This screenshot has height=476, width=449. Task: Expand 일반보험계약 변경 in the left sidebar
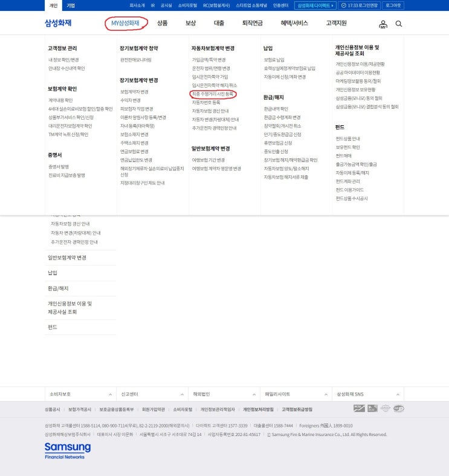coord(80,258)
